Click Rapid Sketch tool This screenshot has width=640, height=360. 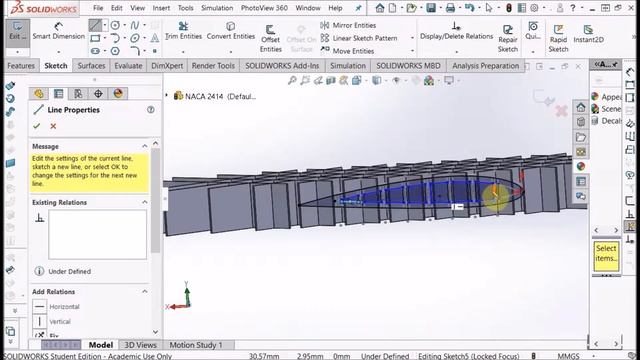pyautogui.click(x=558, y=38)
